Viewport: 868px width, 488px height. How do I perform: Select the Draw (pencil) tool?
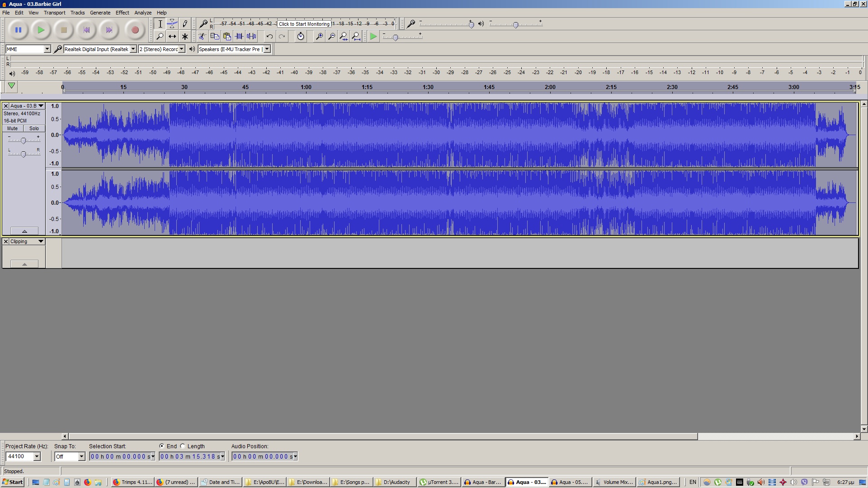click(x=184, y=24)
